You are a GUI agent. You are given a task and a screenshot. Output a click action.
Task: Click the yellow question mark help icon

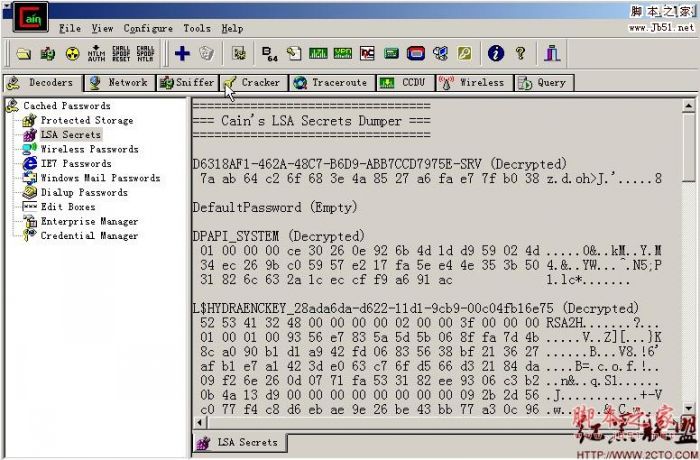pos(520,53)
